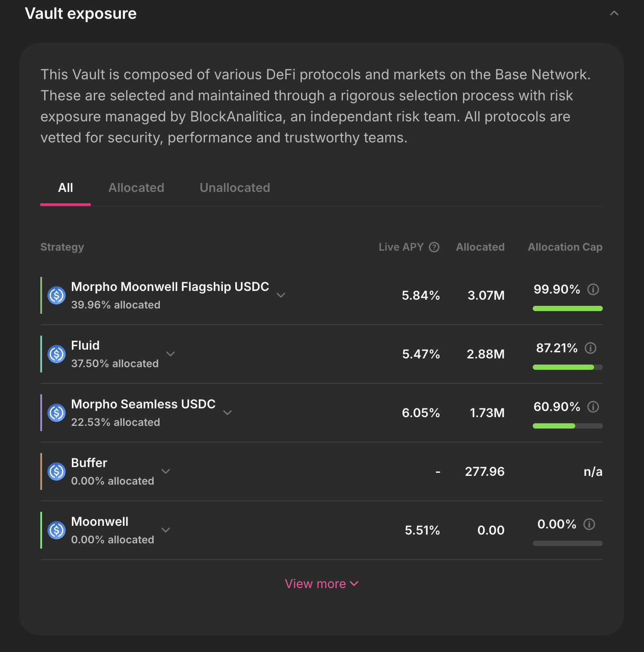
Task: Expand the Fluid strategy details chevron
Action: pos(171,354)
